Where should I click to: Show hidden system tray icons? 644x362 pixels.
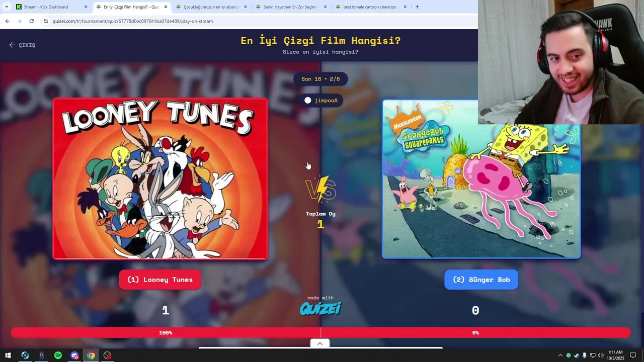click(x=560, y=355)
